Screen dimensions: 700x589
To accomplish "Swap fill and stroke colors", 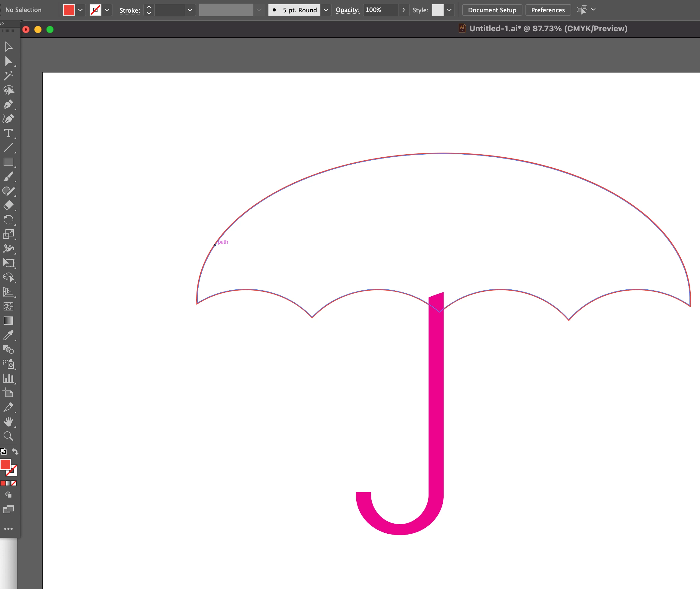I will coord(15,452).
